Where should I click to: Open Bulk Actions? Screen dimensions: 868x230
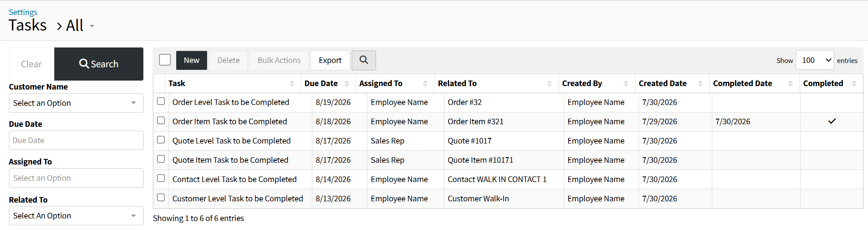coord(279,60)
